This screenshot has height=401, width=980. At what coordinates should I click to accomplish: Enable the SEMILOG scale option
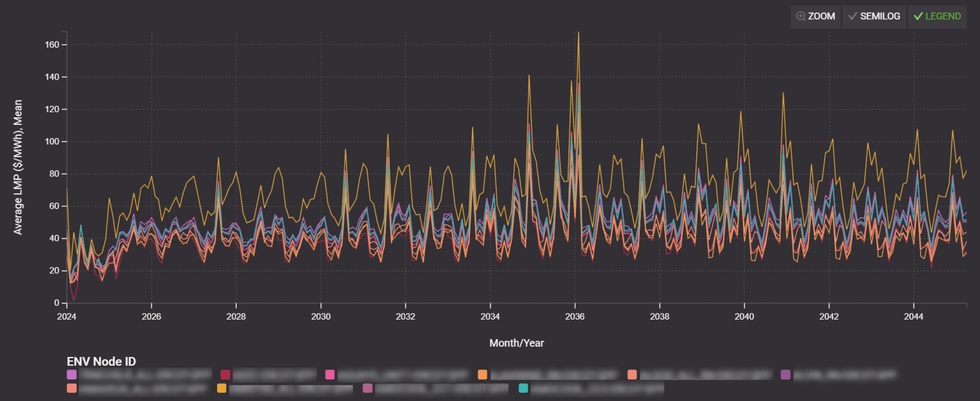click(874, 16)
